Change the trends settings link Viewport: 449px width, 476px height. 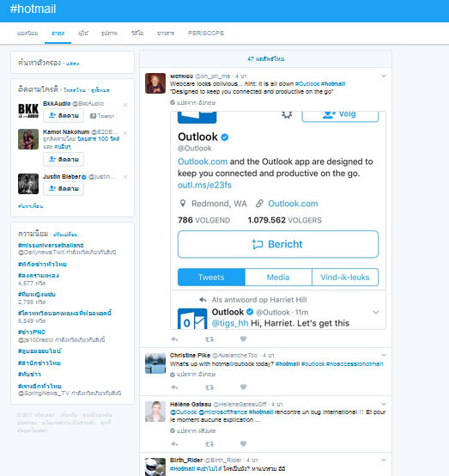click(65, 235)
